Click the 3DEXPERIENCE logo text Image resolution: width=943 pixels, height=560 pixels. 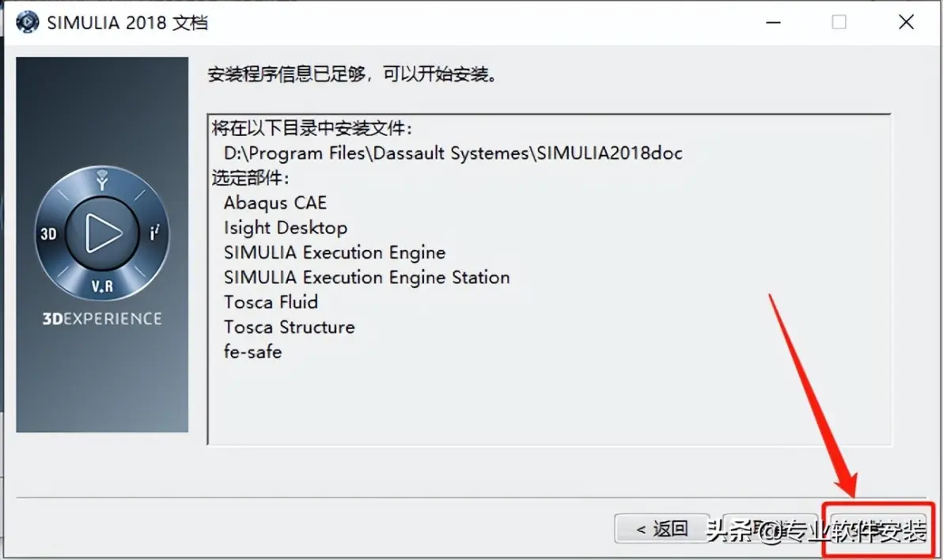[102, 319]
